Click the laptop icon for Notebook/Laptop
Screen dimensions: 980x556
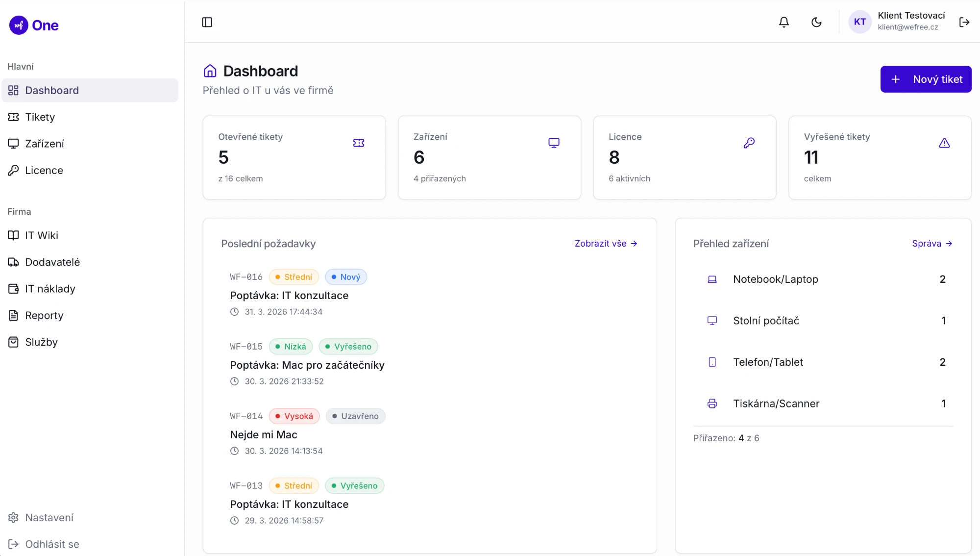pyautogui.click(x=712, y=279)
